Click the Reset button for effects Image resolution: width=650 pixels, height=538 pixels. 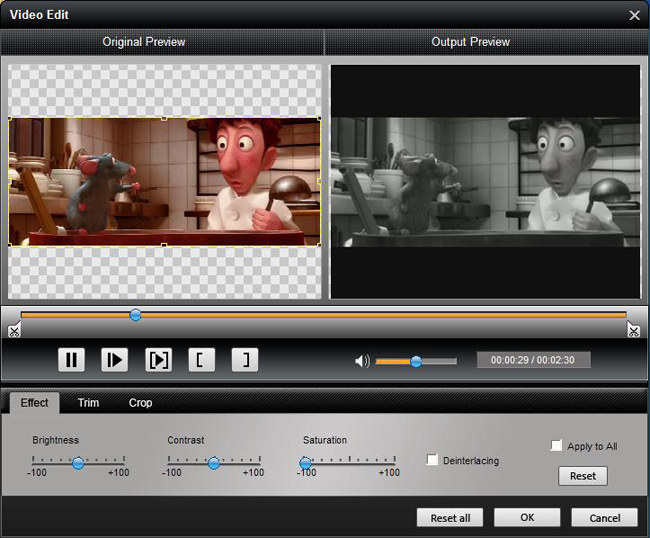coord(583,476)
